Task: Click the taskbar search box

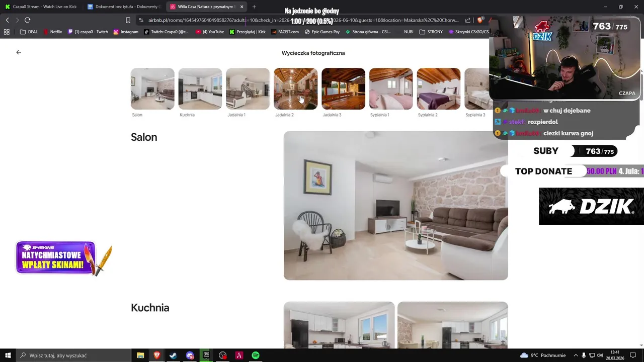Action: point(74,355)
